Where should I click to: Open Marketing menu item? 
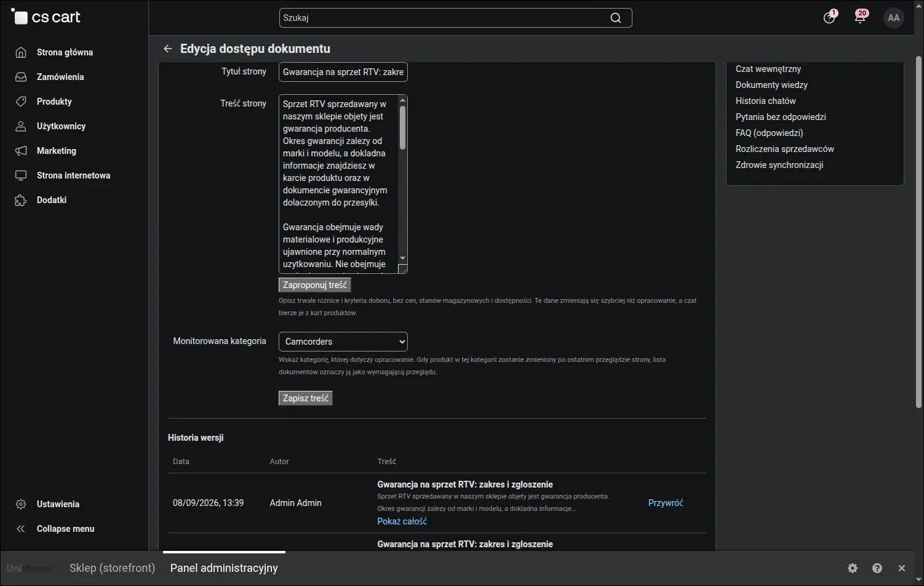pyautogui.click(x=57, y=151)
